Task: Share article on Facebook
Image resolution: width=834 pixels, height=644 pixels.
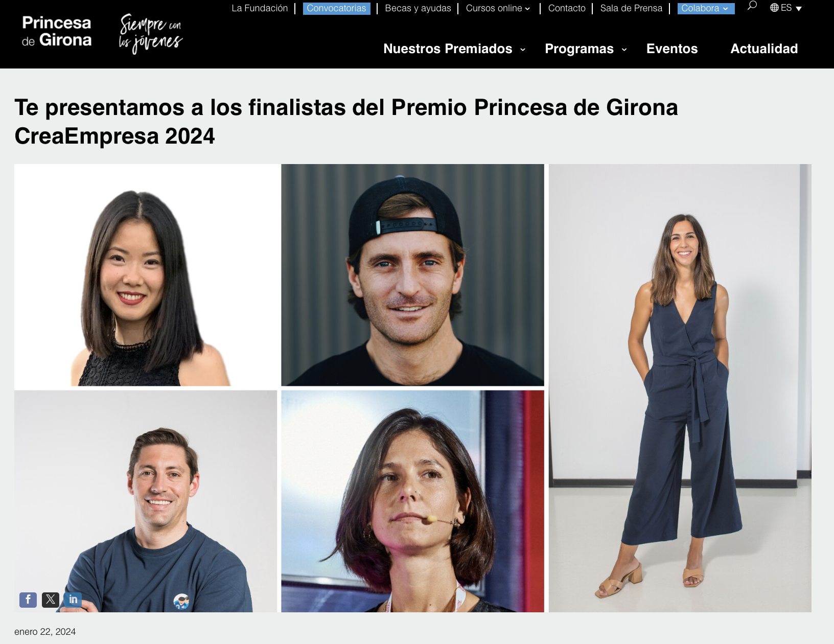Action: 28,600
